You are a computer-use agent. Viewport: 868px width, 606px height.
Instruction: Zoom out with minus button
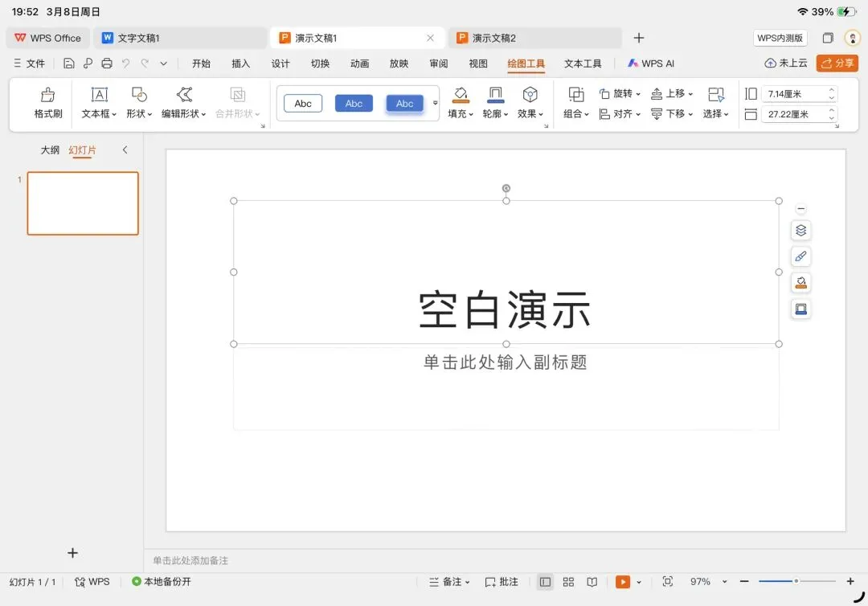pos(744,581)
